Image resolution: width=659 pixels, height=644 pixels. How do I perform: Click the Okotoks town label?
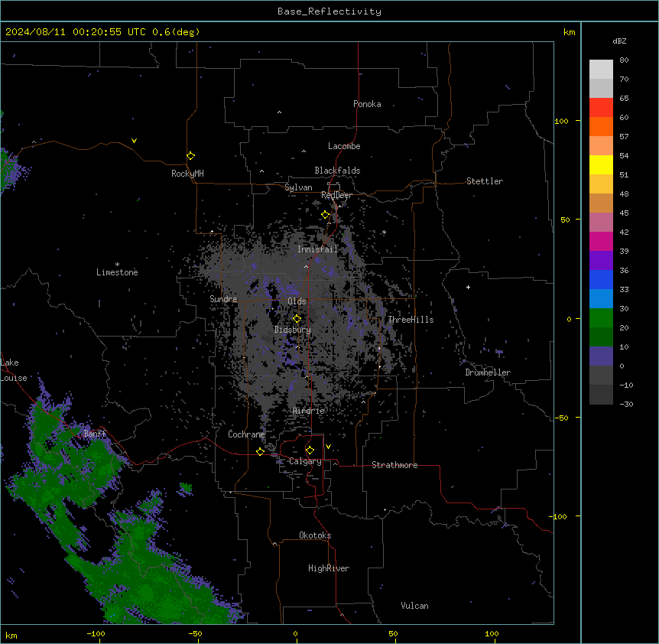315,535
